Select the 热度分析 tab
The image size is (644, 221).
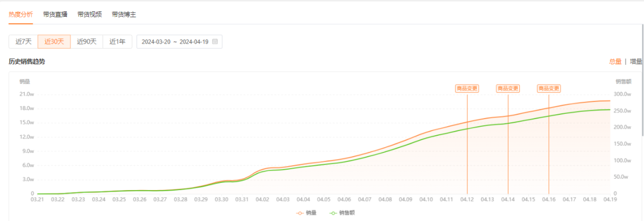(21, 15)
